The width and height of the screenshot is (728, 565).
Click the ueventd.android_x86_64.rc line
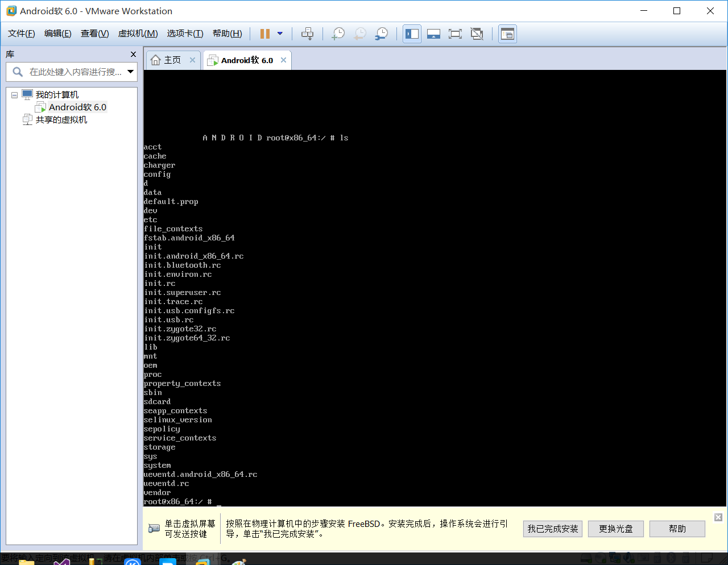coord(201,474)
